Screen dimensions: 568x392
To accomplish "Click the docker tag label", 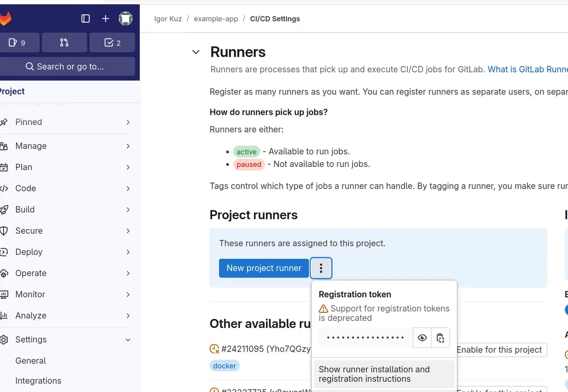I will [x=225, y=366].
